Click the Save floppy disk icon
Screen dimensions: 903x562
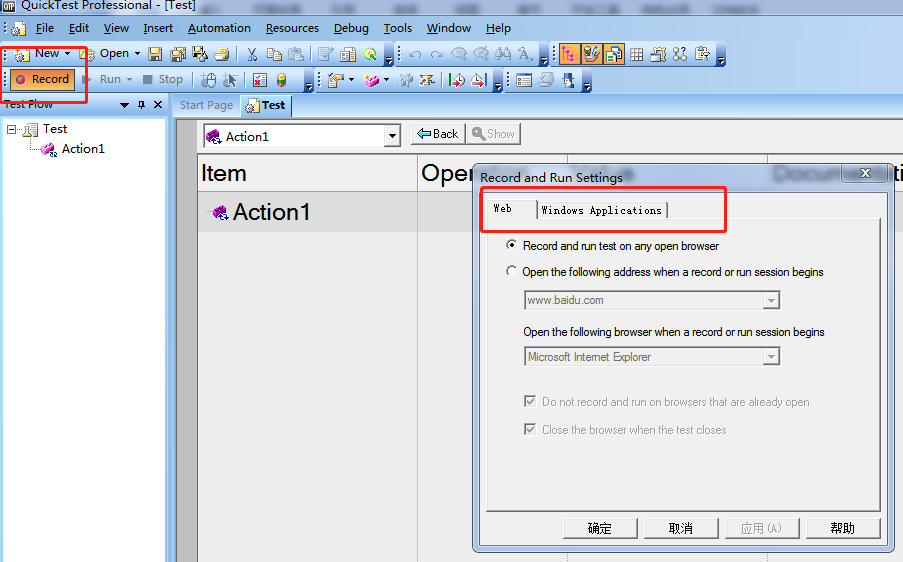coord(155,54)
